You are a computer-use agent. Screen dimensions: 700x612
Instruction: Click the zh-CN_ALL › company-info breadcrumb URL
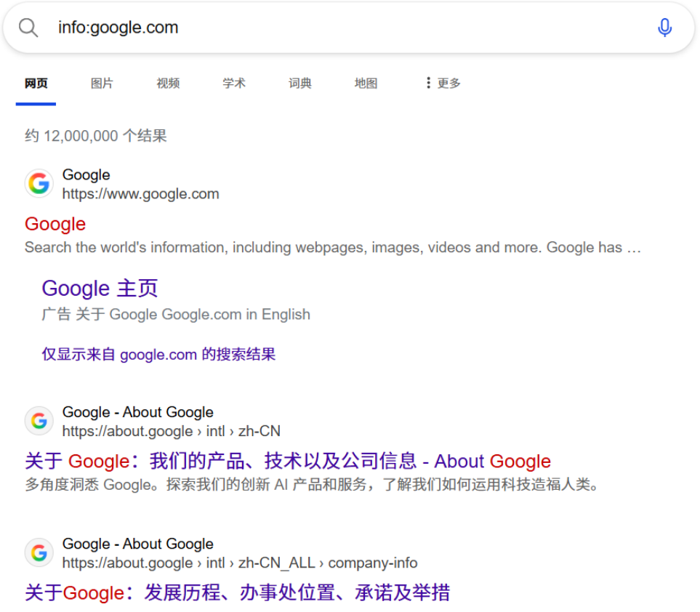pyautogui.click(x=240, y=563)
